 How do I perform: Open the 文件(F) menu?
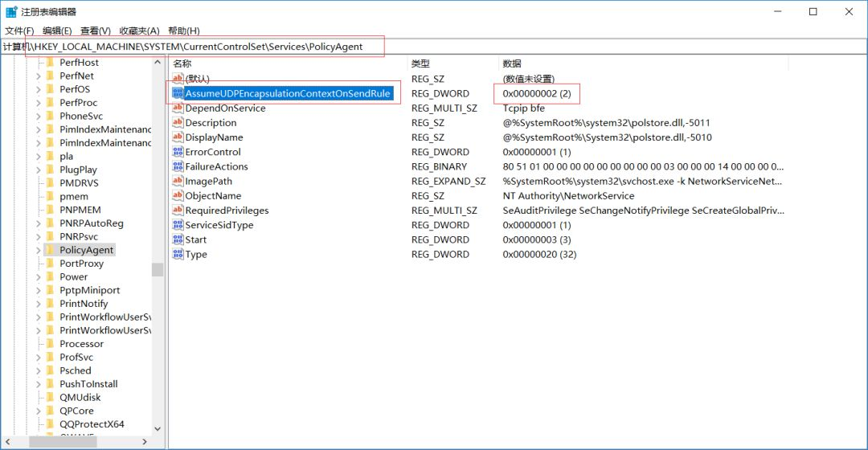click(19, 31)
